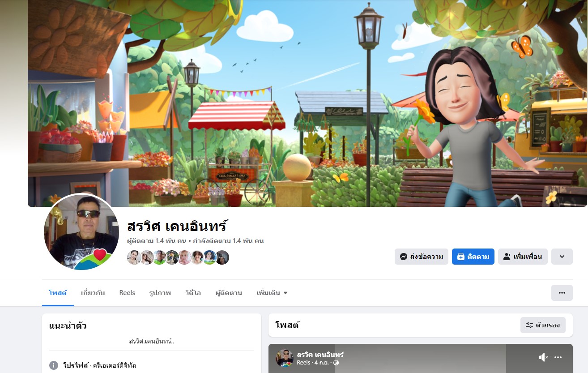Open the Reels post options menu
The width and height of the screenshot is (588, 373).
(x=558, y=357)
